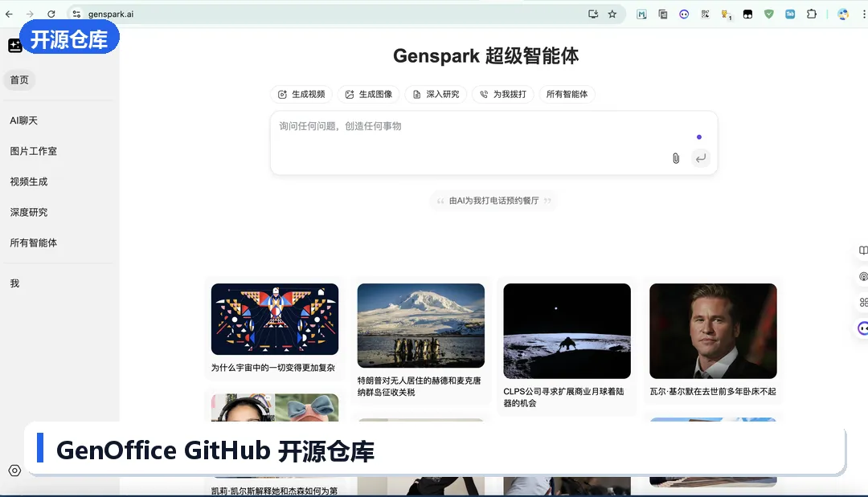Select 首页 in the sidebar
The width and height of the screenshot is (868, 497).
[x=19, y=80]
